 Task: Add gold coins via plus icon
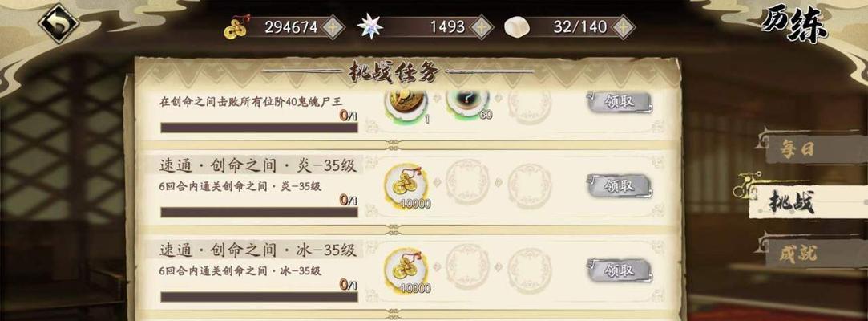click(x=333, y=27)
